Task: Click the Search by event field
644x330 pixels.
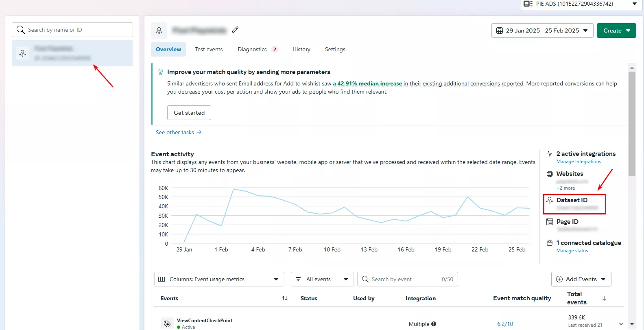Action: pos(408,279)
